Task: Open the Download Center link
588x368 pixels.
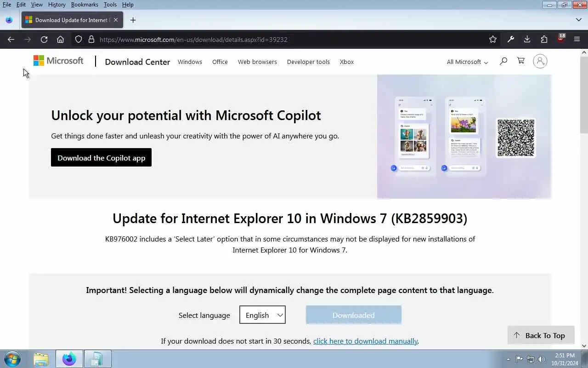Action: pyautogui.click(x=137, y=62)
